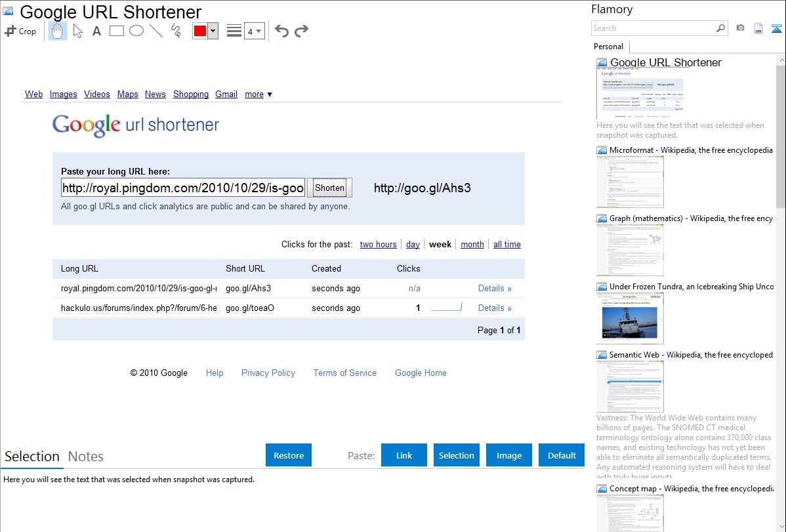Switch to the Selection tab
Viewport: 786px width, 532px height.
32,457
